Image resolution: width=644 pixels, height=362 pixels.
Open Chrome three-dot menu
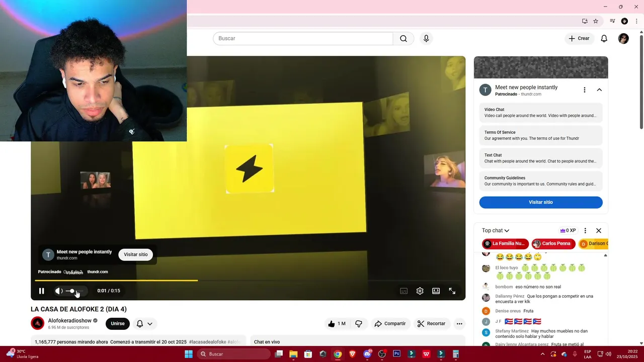[x=636, y=21]
